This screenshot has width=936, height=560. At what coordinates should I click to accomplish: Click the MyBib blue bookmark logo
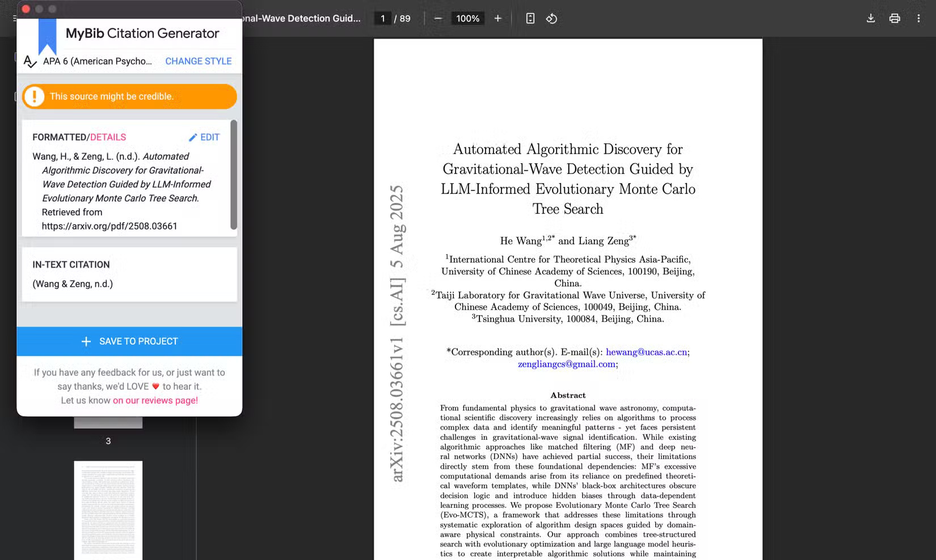pyautogui.click(x=47, y=36)
